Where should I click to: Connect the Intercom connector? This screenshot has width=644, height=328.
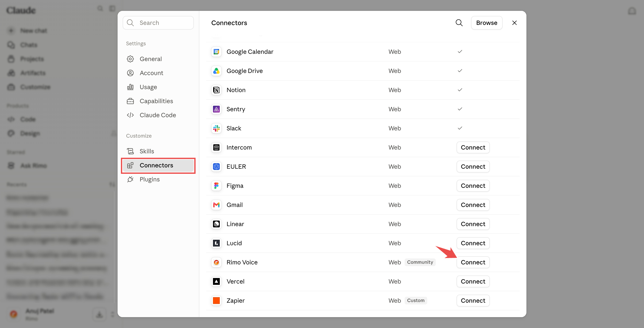[473, 147]
